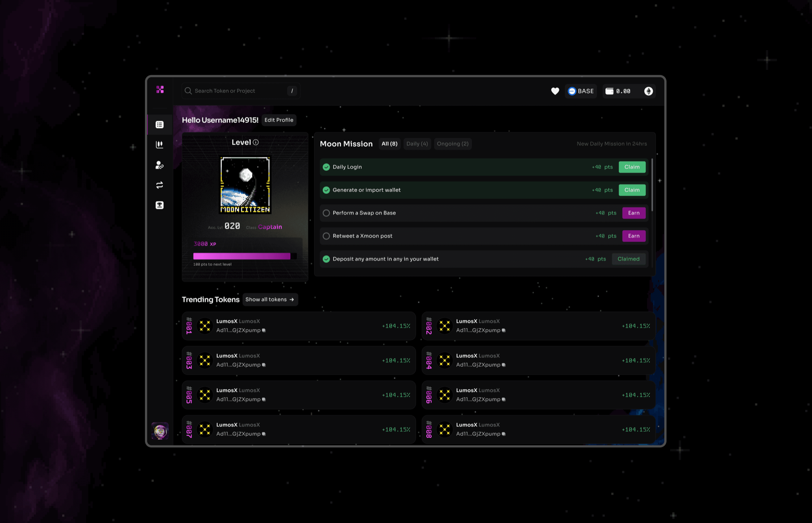Toggle the Daily Login check circle
The image size is (812, 523).
pos(326,167)
